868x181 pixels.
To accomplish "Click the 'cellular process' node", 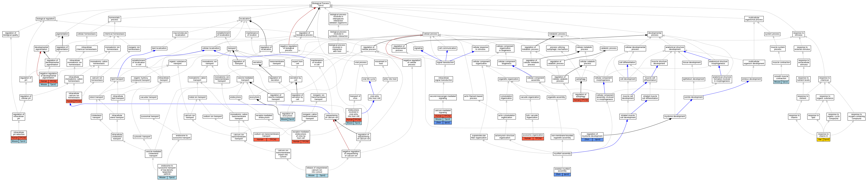I will pos(430,34).
